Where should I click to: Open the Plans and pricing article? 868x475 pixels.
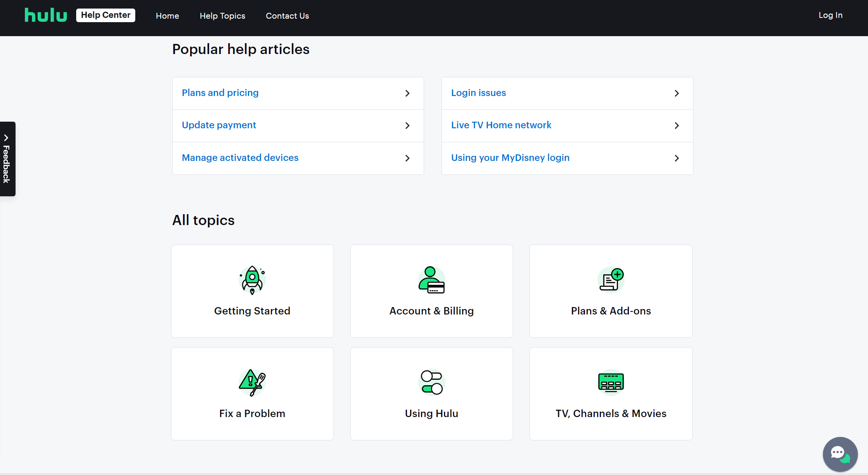(298, 93)
